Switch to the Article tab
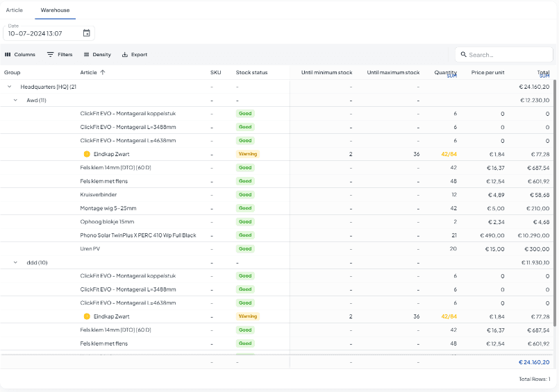 pos(15,10)
